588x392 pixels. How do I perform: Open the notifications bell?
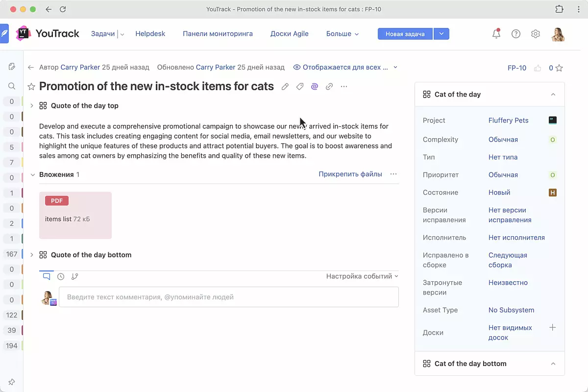point(496,34)
